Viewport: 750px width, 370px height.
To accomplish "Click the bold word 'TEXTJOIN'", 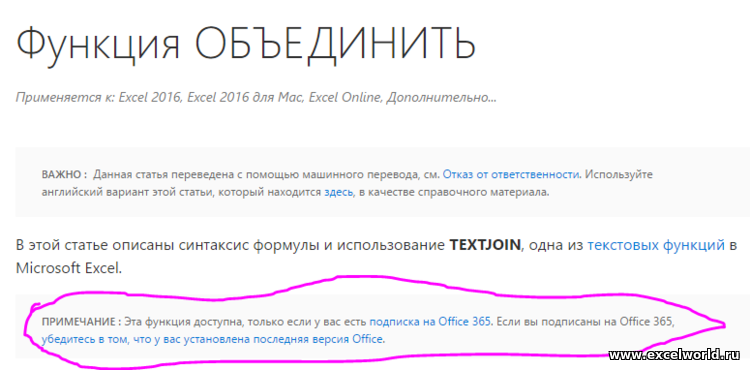I will [485, 246].
